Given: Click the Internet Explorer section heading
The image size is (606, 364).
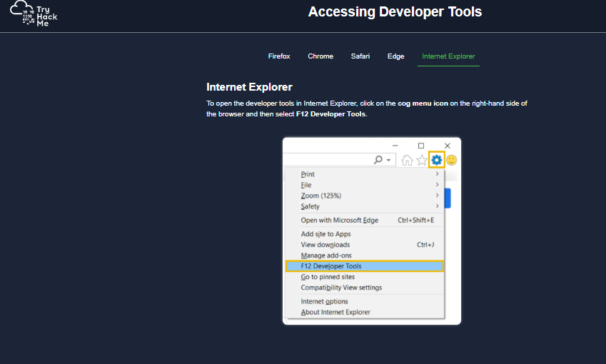Looking at the screenshot, I should pos(249,87).
